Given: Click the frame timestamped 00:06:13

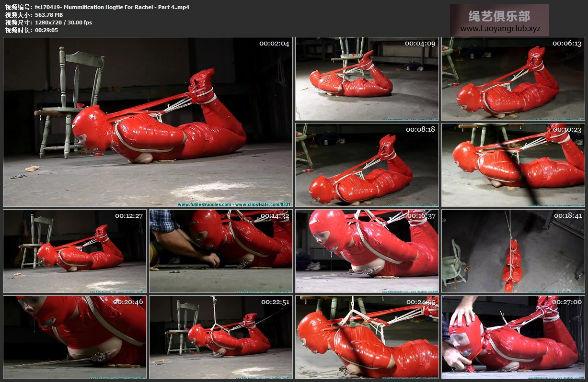Looking at the screenshot, I should tap(513, 79).
